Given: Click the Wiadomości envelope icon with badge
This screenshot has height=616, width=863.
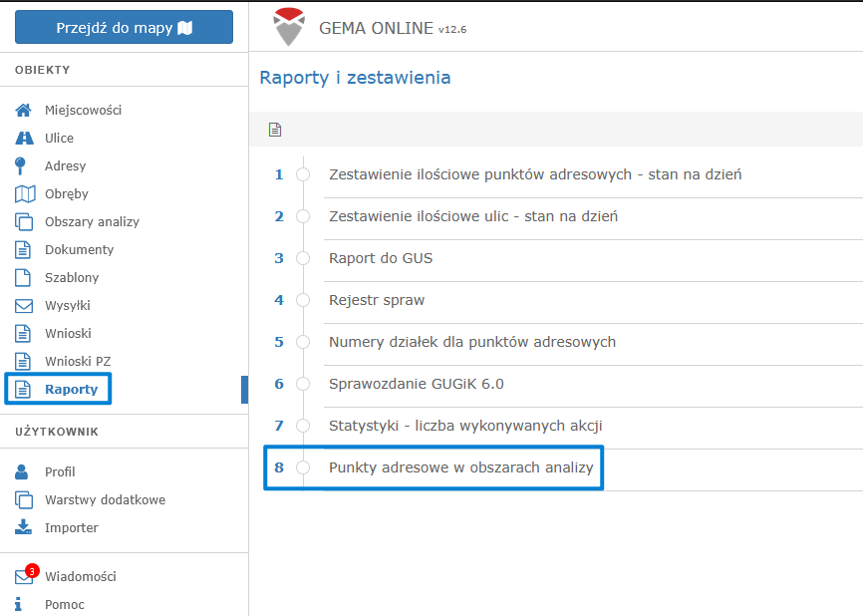Looking at the screenshot, I should coord(25,575).
